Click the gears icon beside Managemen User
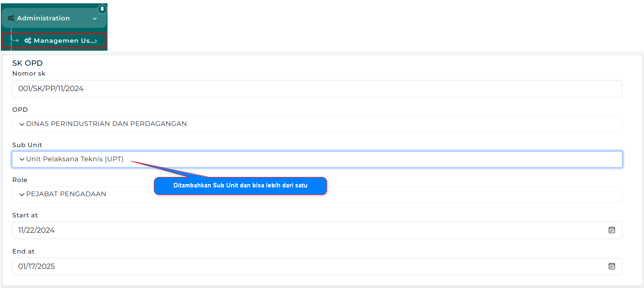This screenshot has width=644, height=288. (x=28, y=41)
